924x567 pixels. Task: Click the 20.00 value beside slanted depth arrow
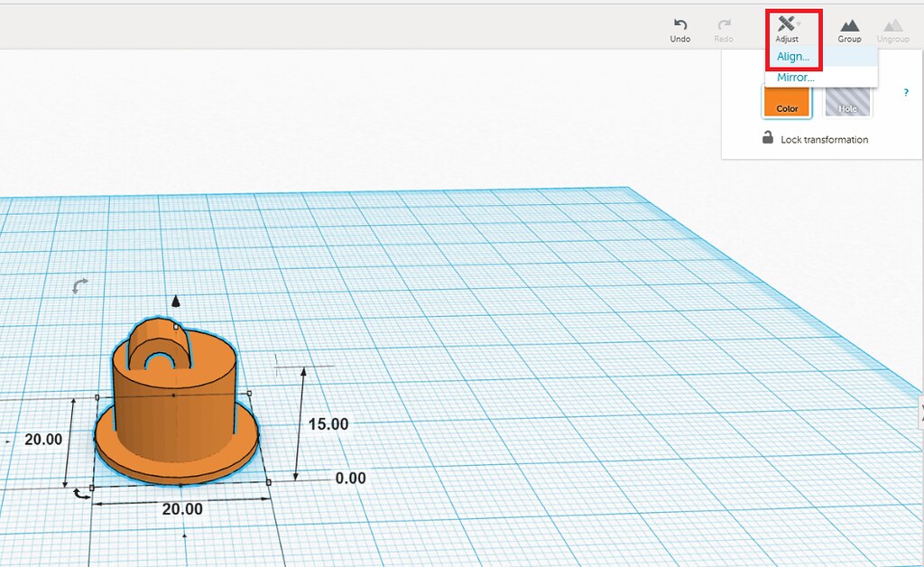[x=43, y=439]
